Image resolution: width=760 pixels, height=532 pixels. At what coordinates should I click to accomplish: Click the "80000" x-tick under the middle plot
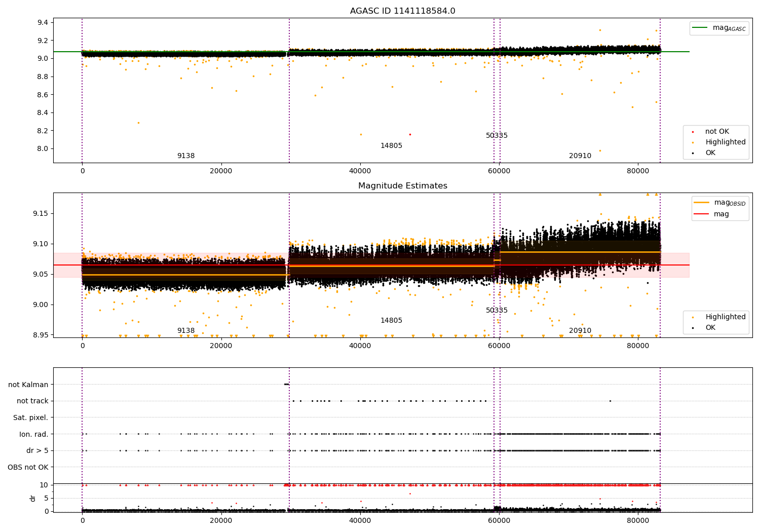[638, 346]
